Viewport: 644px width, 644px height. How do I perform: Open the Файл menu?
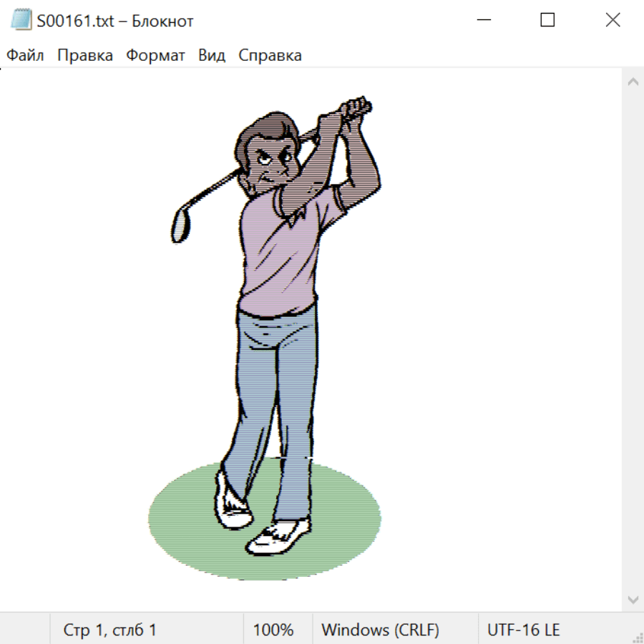(26, 56)
